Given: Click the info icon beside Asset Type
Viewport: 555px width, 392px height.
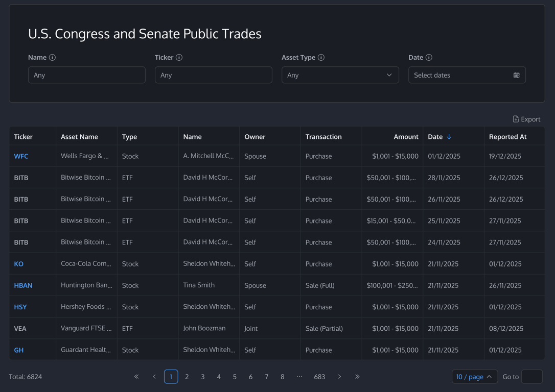Looking at the screenshot, I should (x=321, y=58).
